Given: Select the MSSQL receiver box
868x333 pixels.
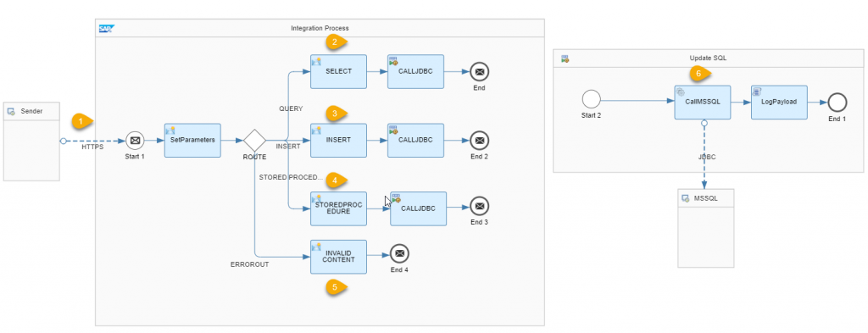Looking at the screenshot, I should (706, 228).
